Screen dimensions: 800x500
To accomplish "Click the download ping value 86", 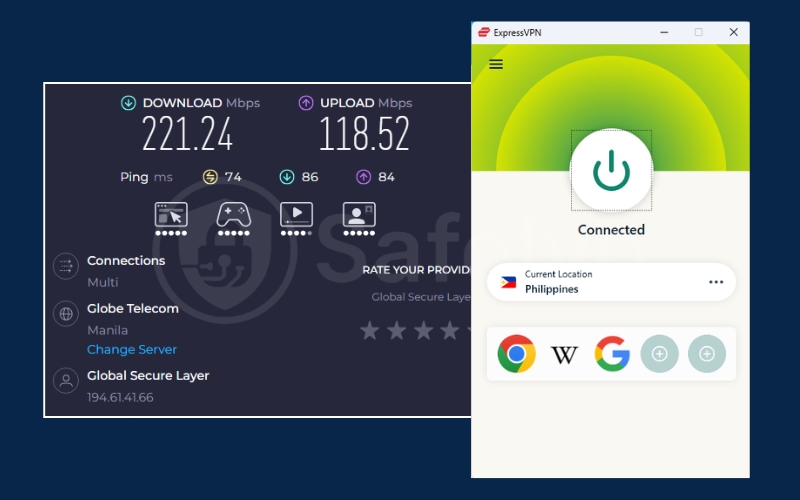I will tap(310, 177).
